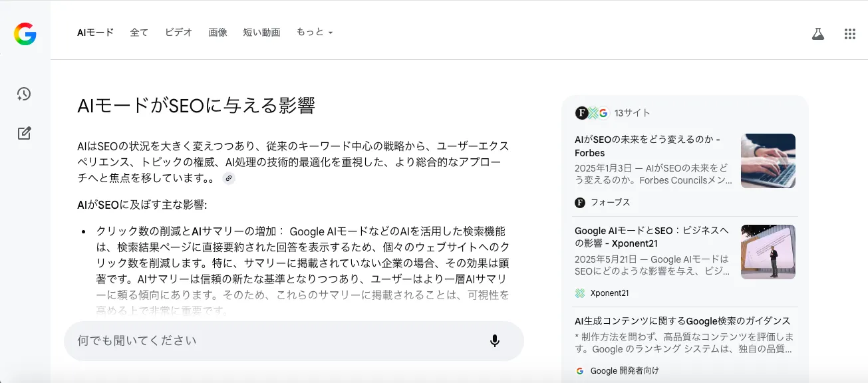The image size is (868, 383).
Task: Click the Xponent21 snippet dated 2025年5月21日
Action: 652,265
